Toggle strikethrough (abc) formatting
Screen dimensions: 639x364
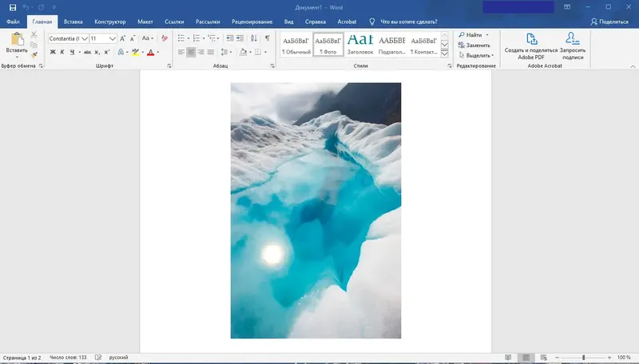[87, 52]
